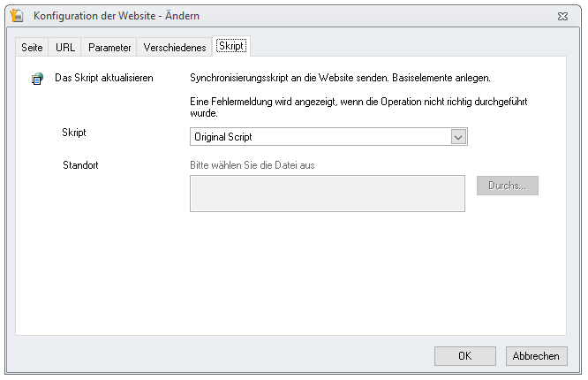This screenshot has width=588, height=380.
Task: Open the Original Script combo box
Action: [x=328, y=137]
